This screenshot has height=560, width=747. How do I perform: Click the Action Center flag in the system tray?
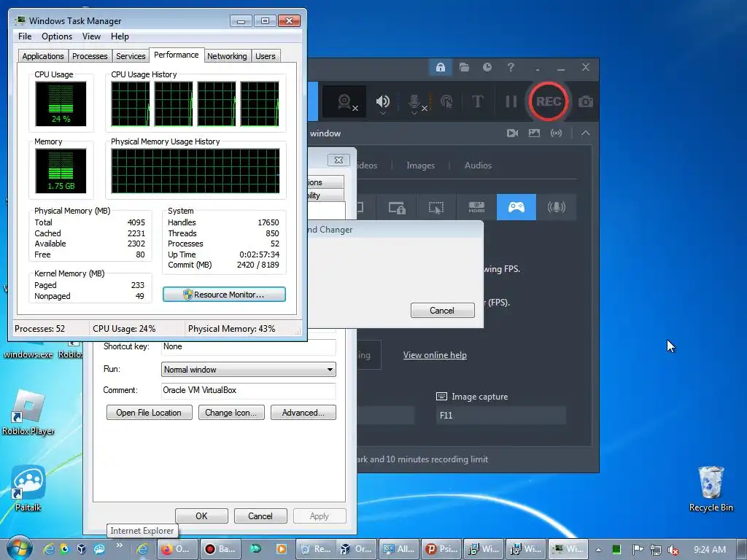pyautogui.click(x=638, y=550)
